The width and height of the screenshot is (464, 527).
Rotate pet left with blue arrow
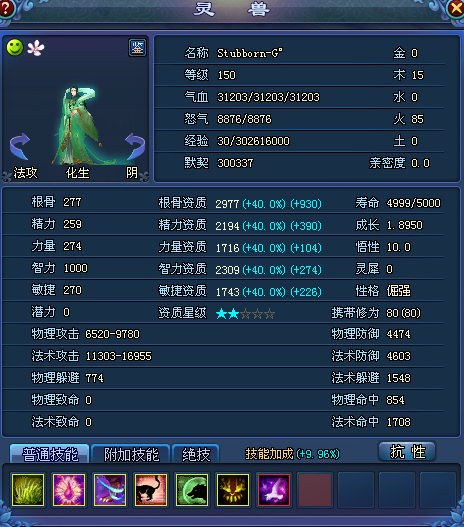click(x=20, y=147)
